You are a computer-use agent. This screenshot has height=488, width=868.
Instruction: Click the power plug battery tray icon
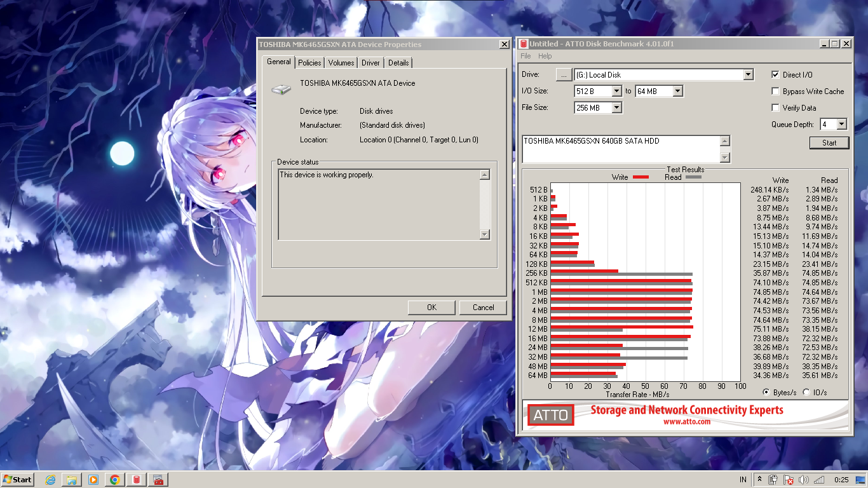point(773,480)
